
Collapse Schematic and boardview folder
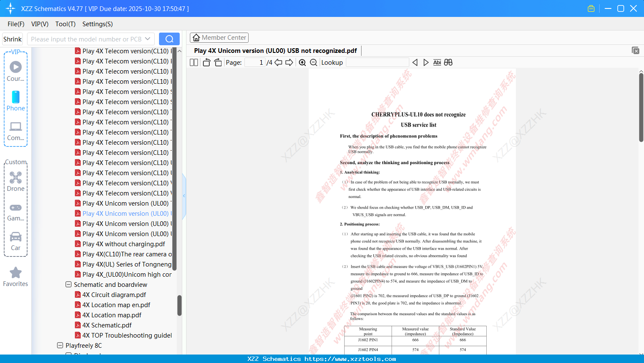(x=69, y=285)
